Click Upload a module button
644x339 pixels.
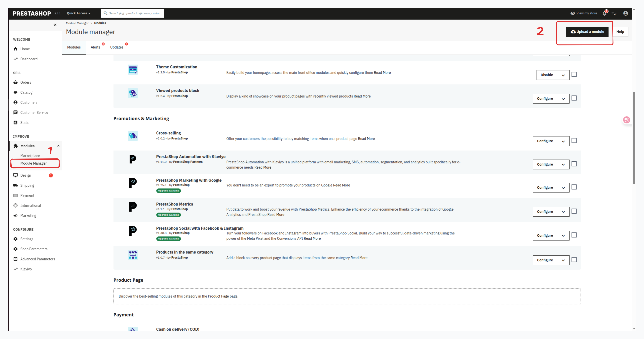587,32
